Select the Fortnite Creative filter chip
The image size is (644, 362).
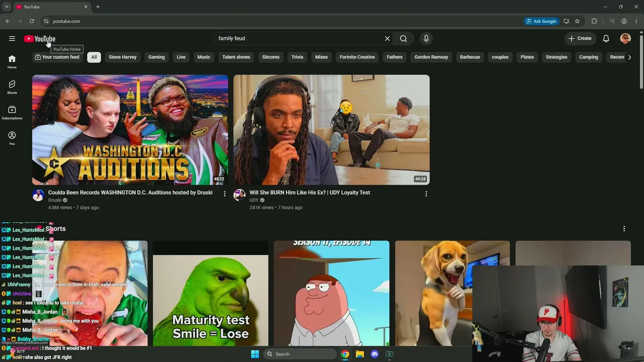coord(357,57)
